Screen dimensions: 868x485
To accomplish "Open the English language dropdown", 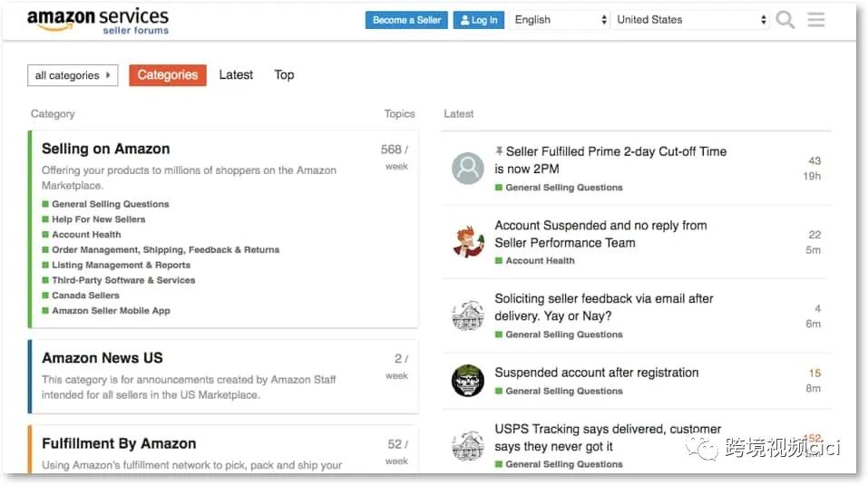I will pos(560,20).
